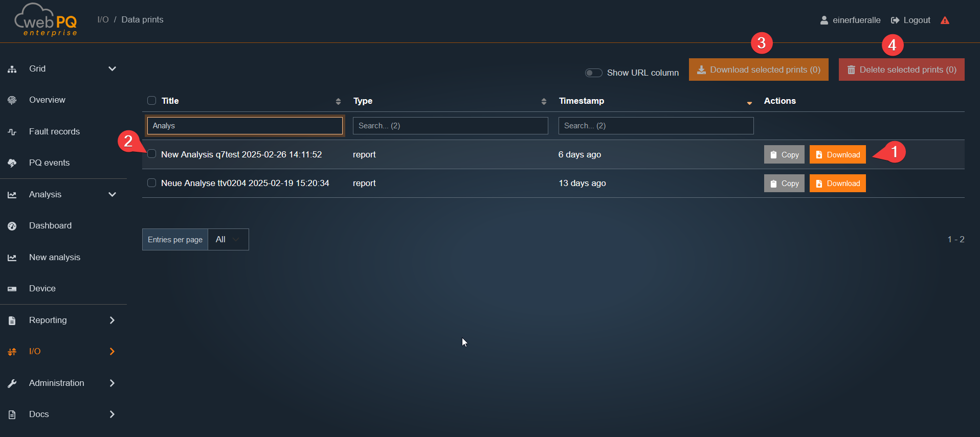Click the PQ events icon in sidebar
This screenshot has height=437, width=980.
pos(12,163)
